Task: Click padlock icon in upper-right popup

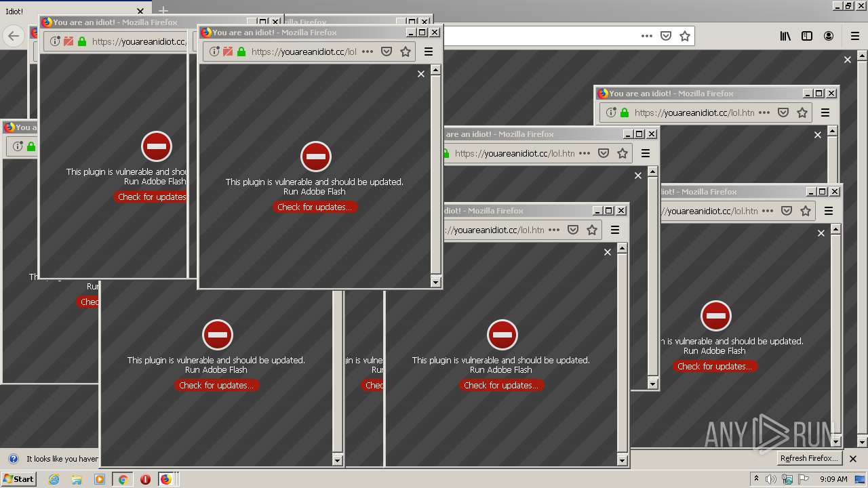Action: (625, 113)
